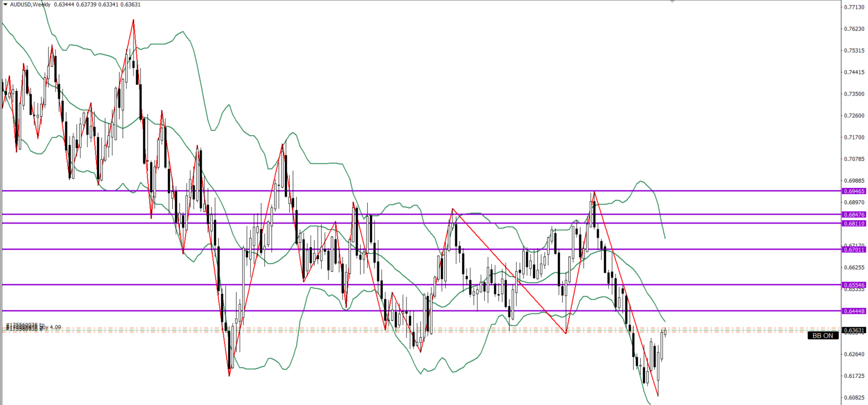Select the 0.69465 purple price label
Image resolution: width=868 pixels, height=405 pixels.
point(854,191)
